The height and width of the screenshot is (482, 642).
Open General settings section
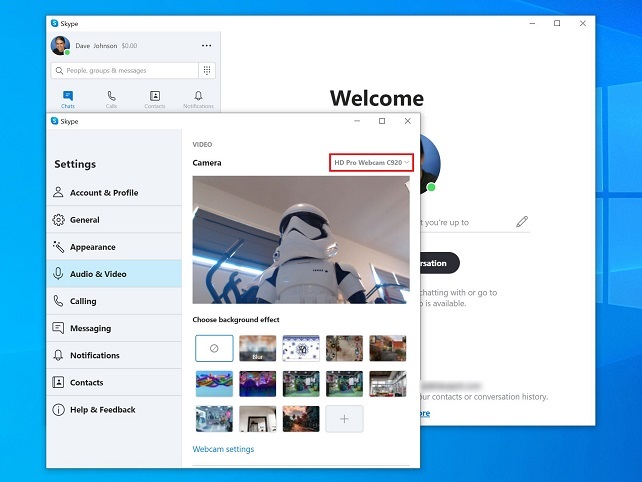[114, 220]
